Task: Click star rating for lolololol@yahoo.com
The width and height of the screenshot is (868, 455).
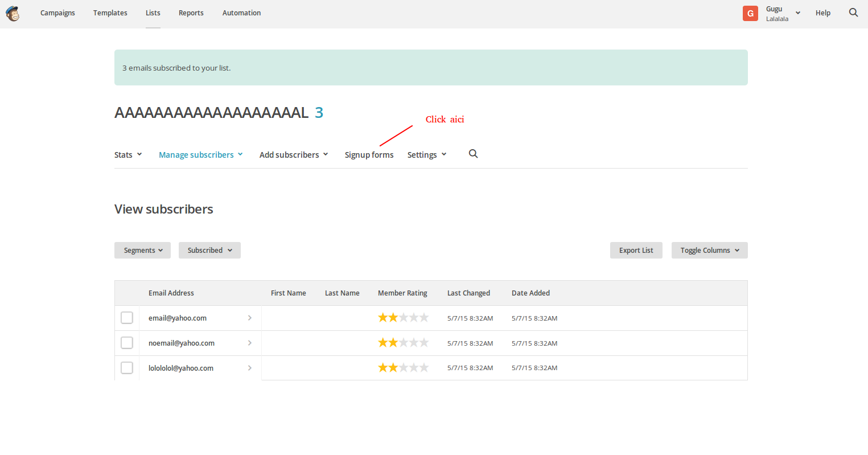Action: [x=403, y=368]
